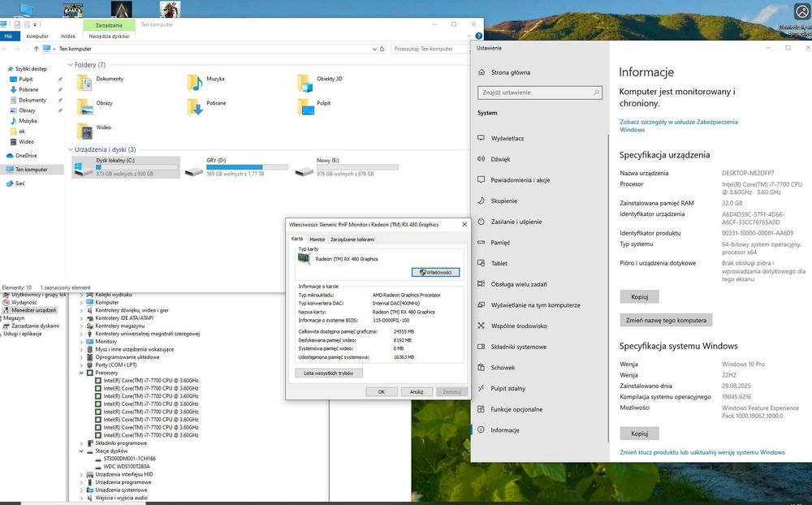This screenshot has height=505, width=812.
Task: Open Zmień klucz produktu link
Action: (x=702, y=452)
